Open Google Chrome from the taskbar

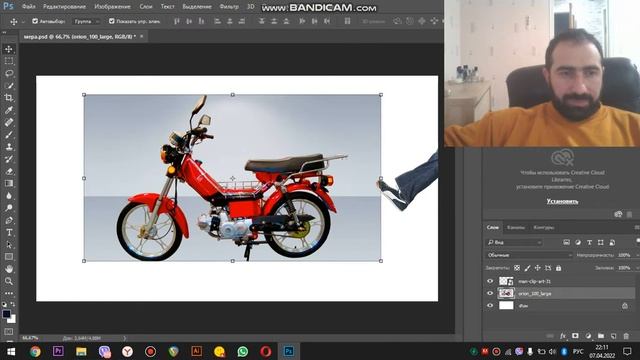pos(35,351)
